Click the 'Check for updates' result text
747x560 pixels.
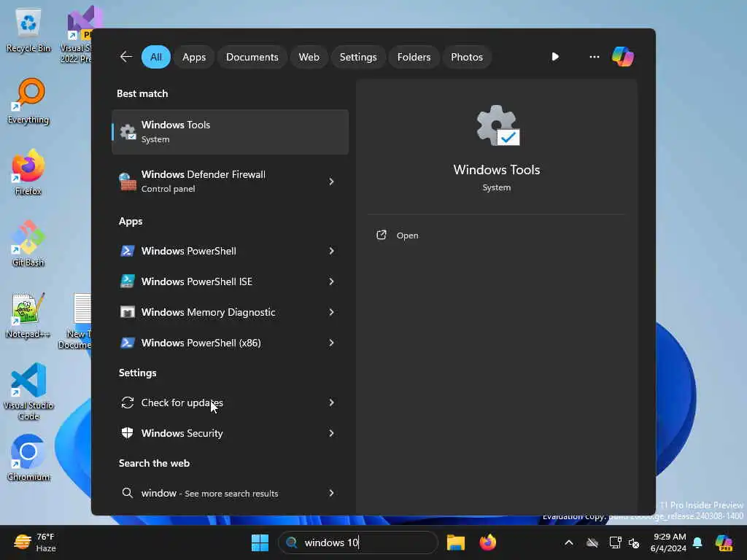(182, 402)
